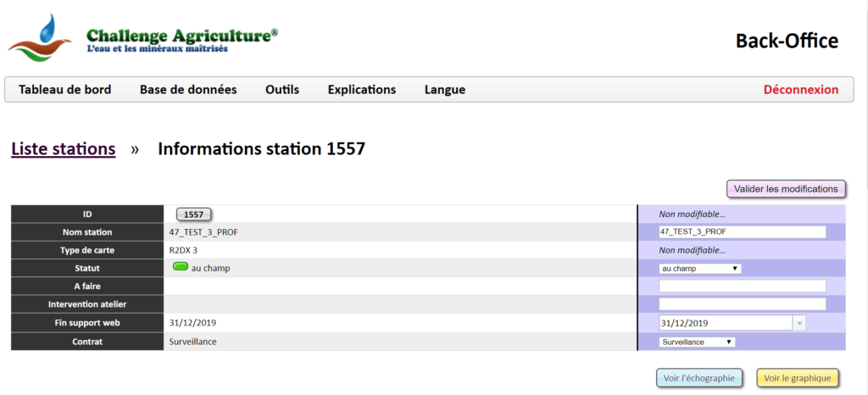
Task: Click the 'ID' row header
Action: pos(87,214)
